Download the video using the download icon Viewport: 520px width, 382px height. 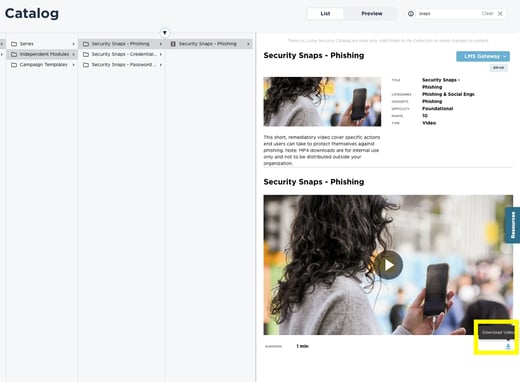[508, 346]
